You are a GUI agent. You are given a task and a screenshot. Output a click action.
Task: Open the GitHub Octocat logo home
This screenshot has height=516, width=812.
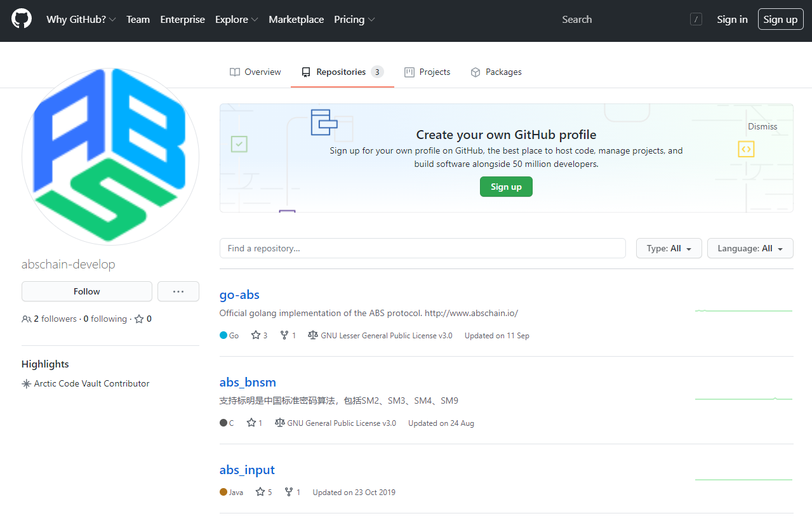point(22,19)
